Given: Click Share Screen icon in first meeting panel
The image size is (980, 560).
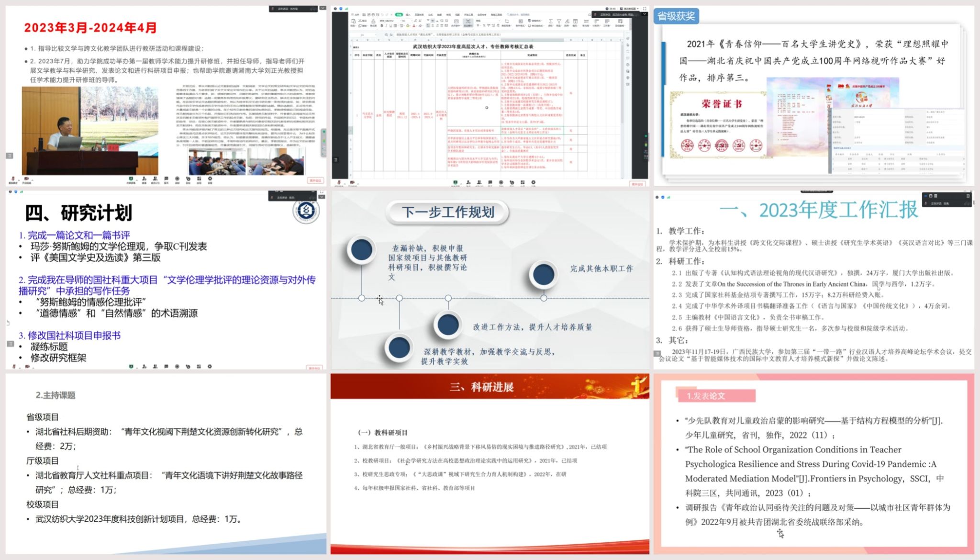Looking at the screenshot, I should point(131,179).
